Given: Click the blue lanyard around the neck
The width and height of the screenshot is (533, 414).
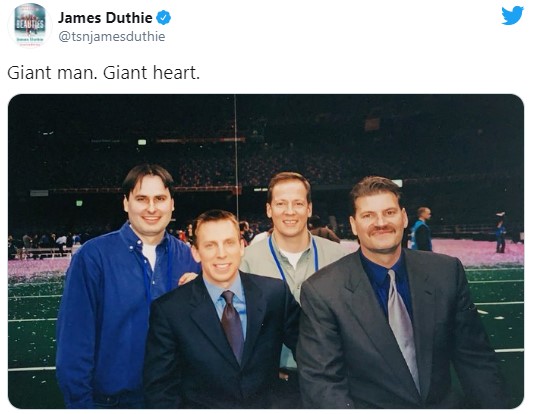Looking at the screenshot, I should [x=292, y=258].
